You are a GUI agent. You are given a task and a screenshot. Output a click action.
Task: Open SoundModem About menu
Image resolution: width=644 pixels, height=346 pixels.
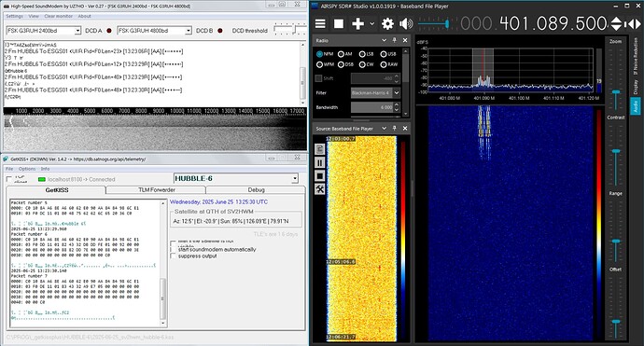(x=84, y=16)
